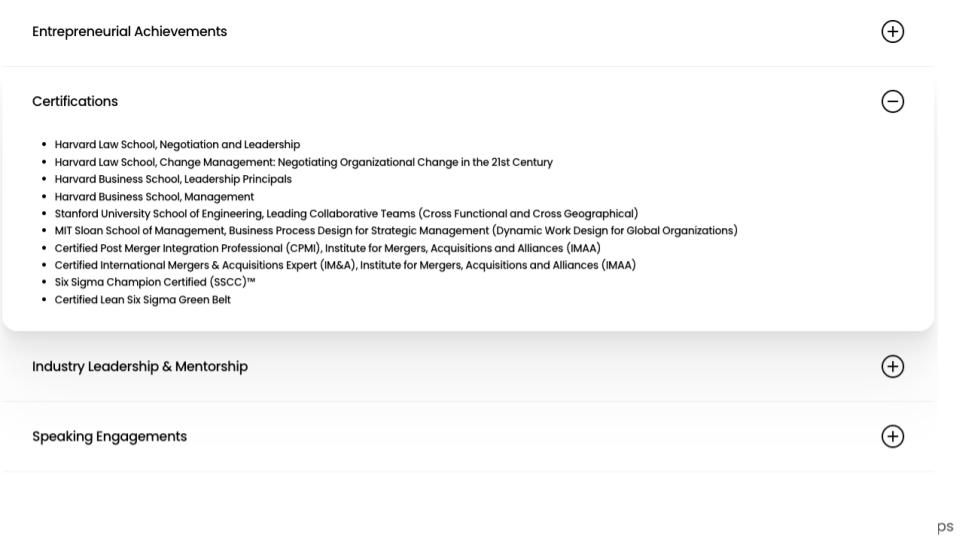Collapse Certifications using the minus icon
Viewport: 960px width, 540px height.
point(892,102)
